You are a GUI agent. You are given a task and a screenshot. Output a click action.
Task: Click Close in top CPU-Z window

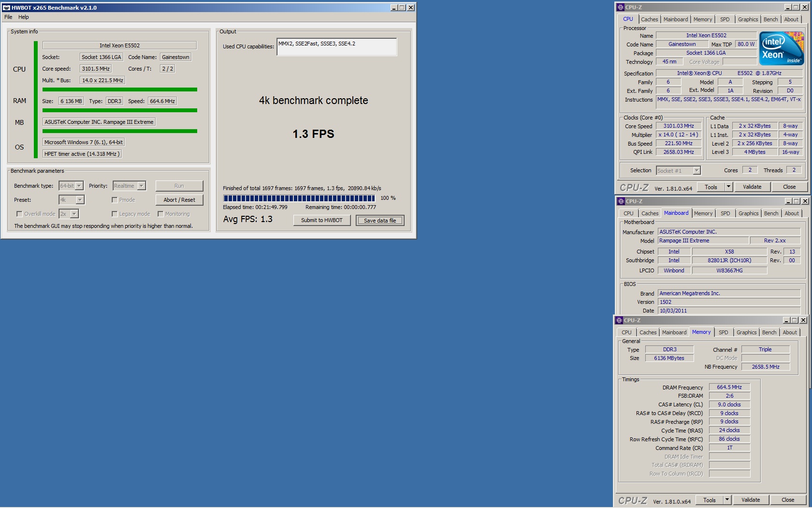click(789, 187)
